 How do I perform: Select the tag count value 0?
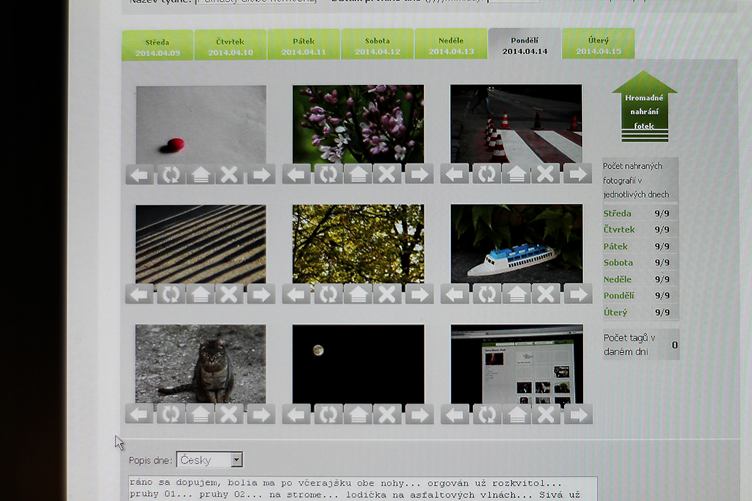pos(674,345)
